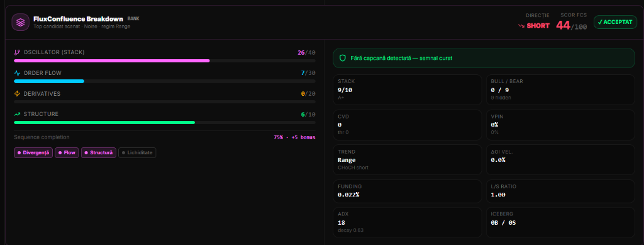Click the Sequence completion label
This screenshot has height=245, width=644.
click(x=42, y=137)
